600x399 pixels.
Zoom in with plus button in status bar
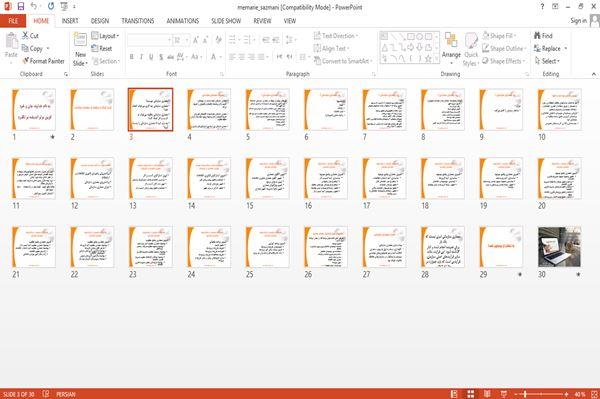[x=566, y=394]
